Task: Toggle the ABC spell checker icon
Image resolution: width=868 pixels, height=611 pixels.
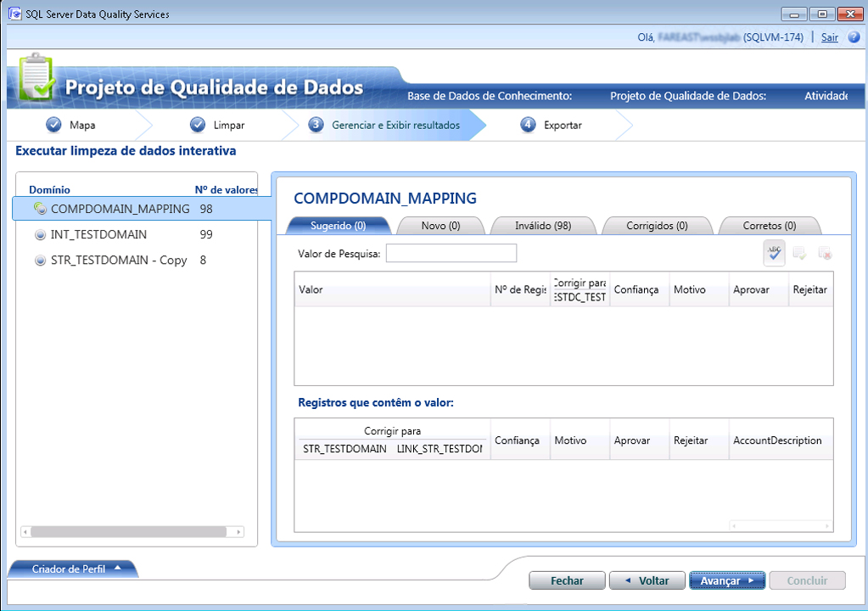Action: tap(774, 252)
